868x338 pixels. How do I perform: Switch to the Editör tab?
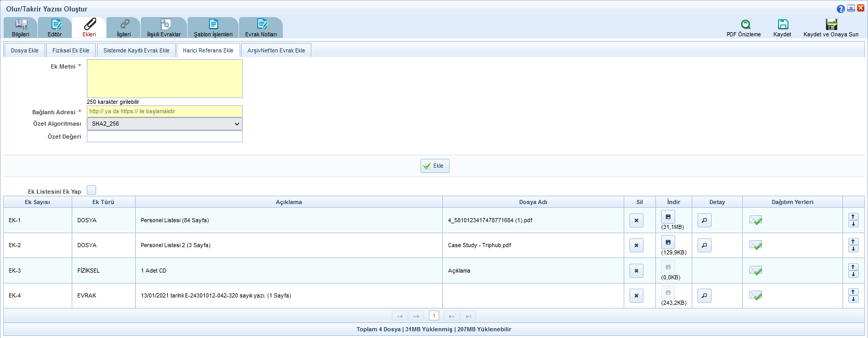pos(55,28)
